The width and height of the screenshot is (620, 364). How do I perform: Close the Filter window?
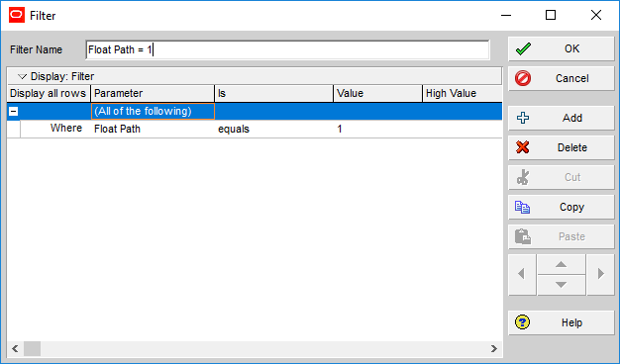(596, 15)
